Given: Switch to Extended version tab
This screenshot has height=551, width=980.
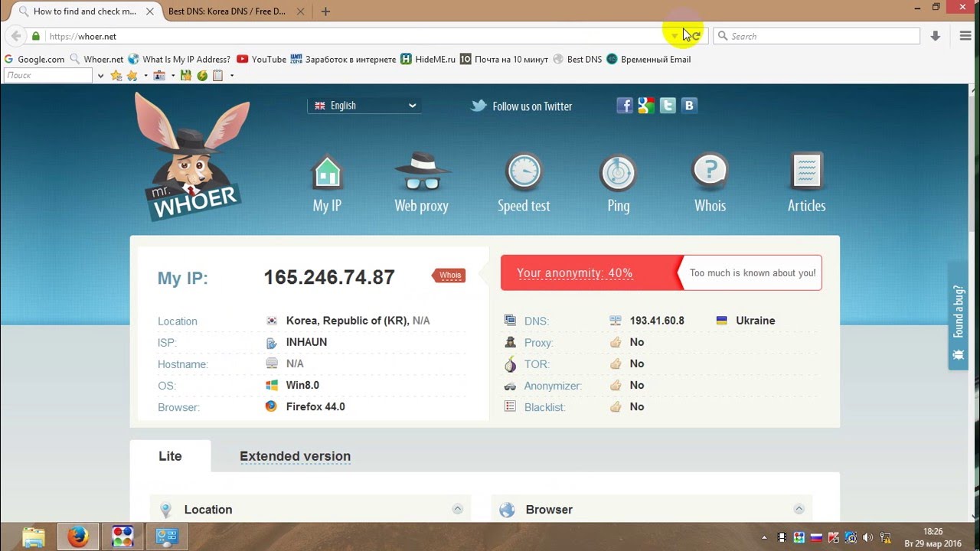Looking at the screenshot, I should (295, 456).
